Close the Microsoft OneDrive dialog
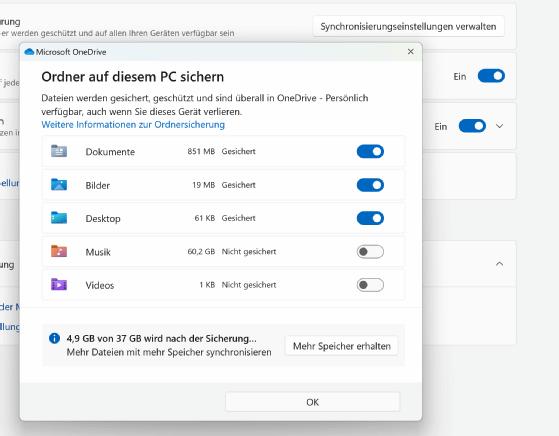Viewport: 559px width, 436px height. 411,52
